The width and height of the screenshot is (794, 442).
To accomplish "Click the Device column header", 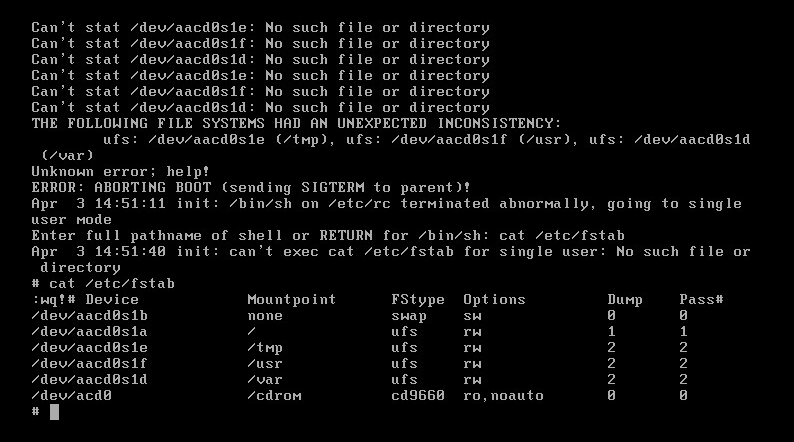I will 112,299.
